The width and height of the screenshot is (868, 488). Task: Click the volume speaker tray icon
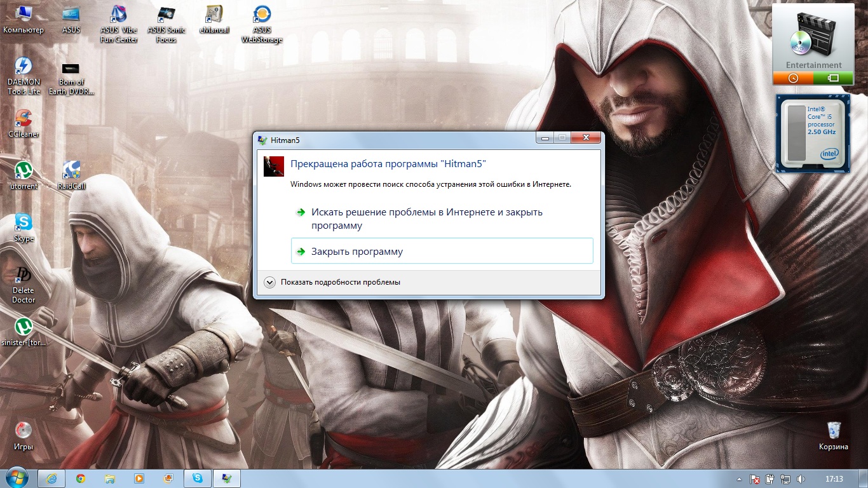tap(801, 479)
